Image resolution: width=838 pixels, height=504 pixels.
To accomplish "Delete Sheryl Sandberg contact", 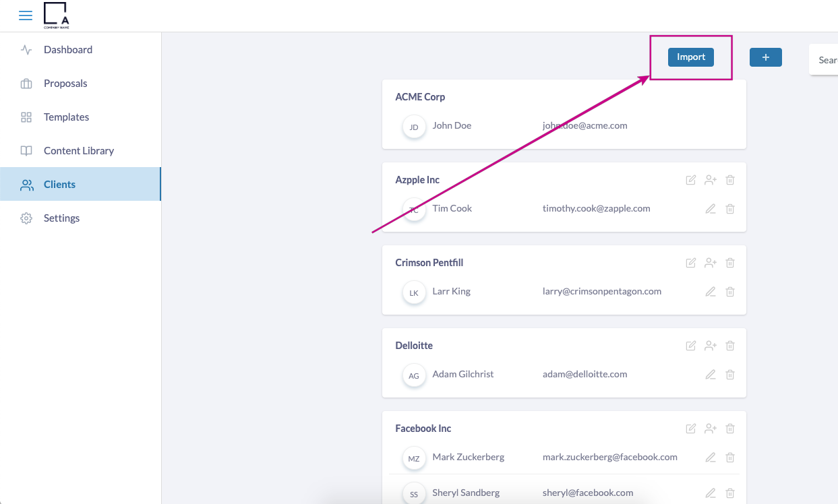I will pyautogui.click(x=730, y=493).
